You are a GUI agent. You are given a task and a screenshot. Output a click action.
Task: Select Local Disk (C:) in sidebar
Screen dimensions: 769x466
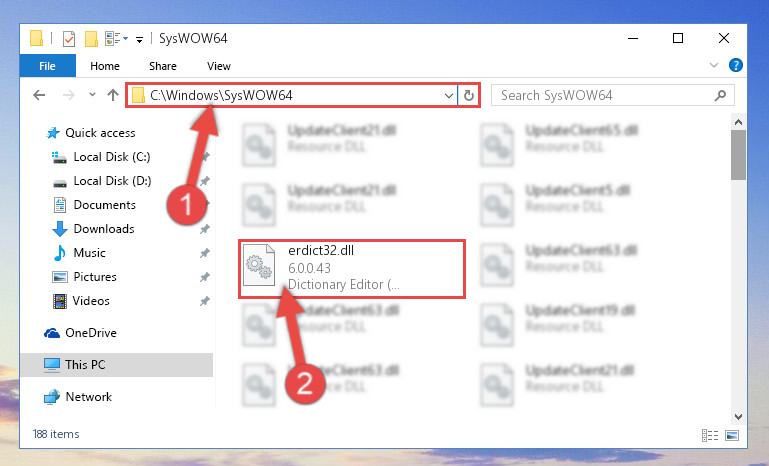112,157
